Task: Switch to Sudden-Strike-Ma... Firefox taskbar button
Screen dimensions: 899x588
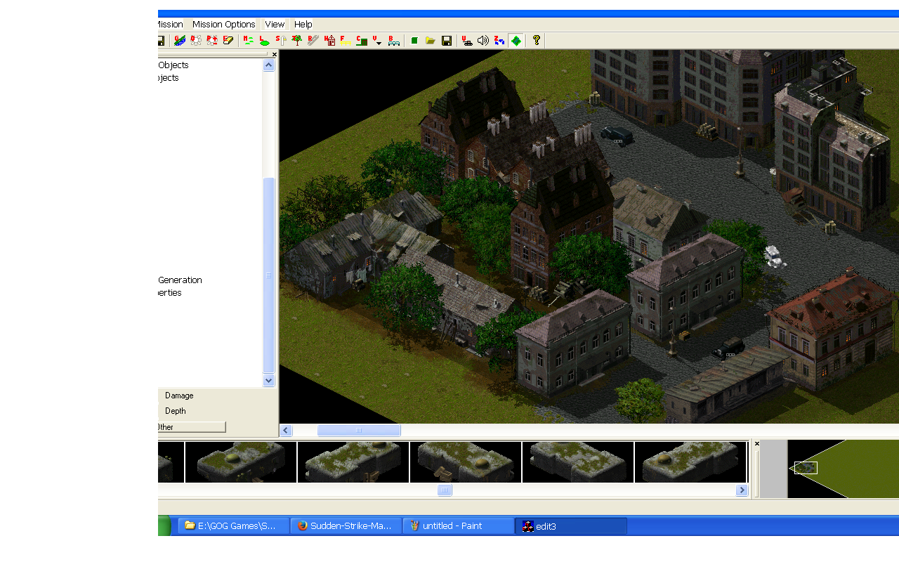Action: (346, 526)
